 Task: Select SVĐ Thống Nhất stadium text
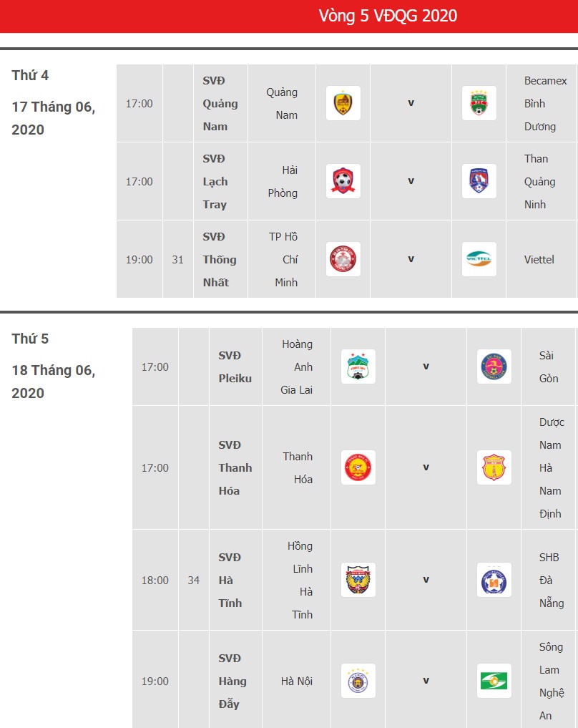(220, 260)
